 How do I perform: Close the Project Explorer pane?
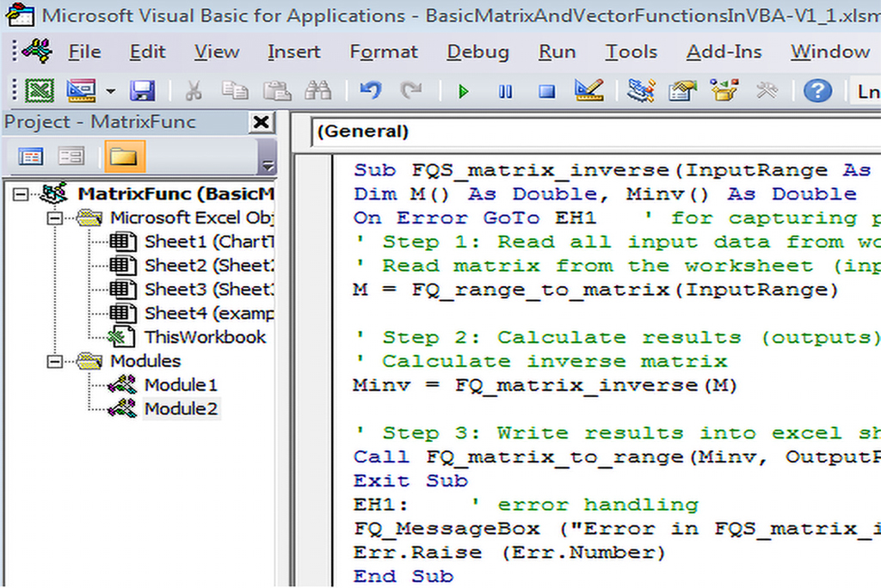click(261, 122)
